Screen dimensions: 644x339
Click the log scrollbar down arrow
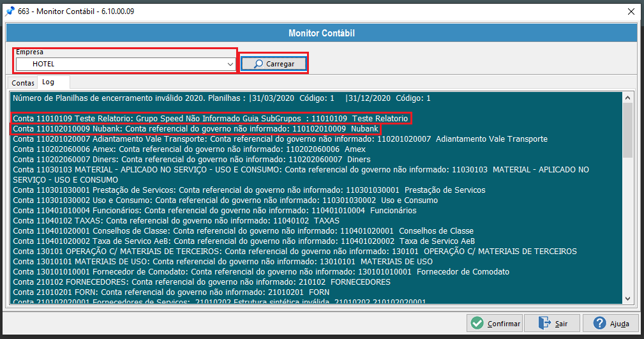pyautogui.click(x=627, y=299)
